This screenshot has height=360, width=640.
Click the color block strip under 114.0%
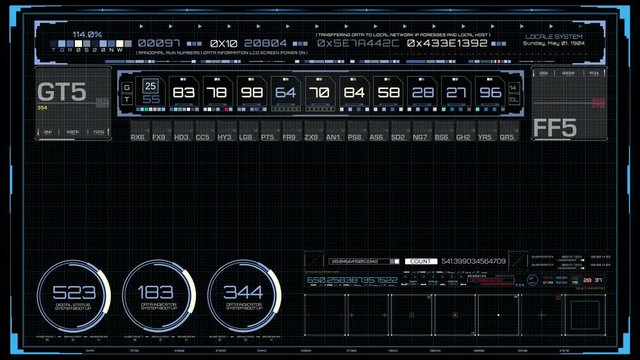(x=91, y=43)
